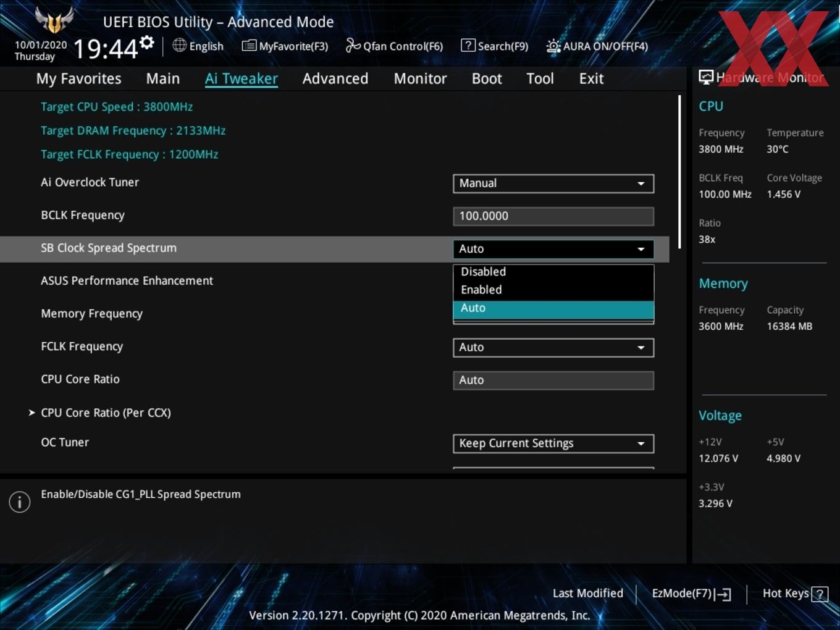The image size is (840, 630).
Task: Click the BCLK Frequency input field
Action: point(553,216)
